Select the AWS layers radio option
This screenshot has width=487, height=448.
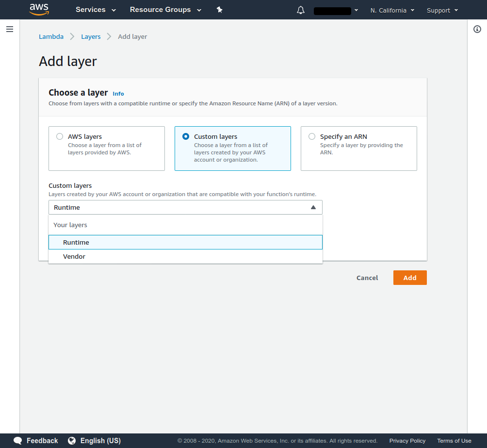[60, 136]
